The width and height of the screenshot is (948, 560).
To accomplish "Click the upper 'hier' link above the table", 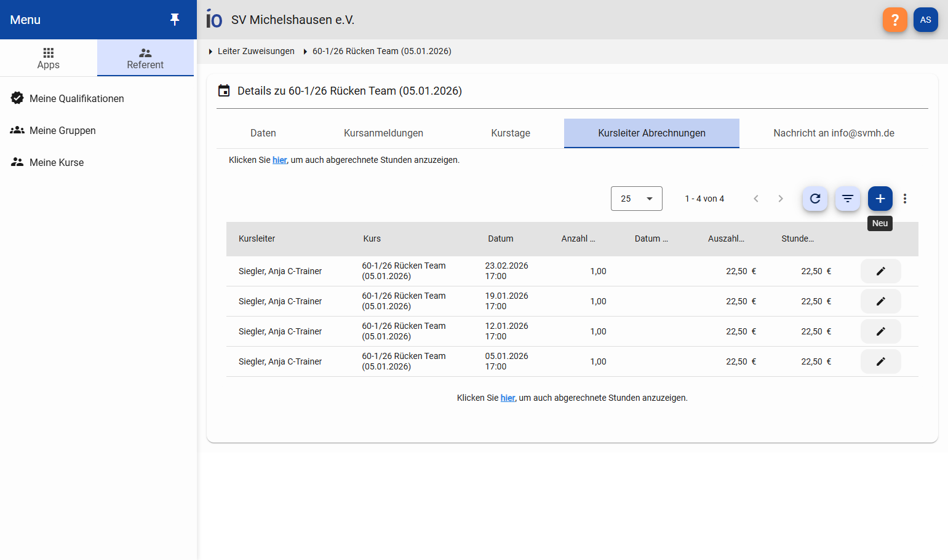I will 280,160.
